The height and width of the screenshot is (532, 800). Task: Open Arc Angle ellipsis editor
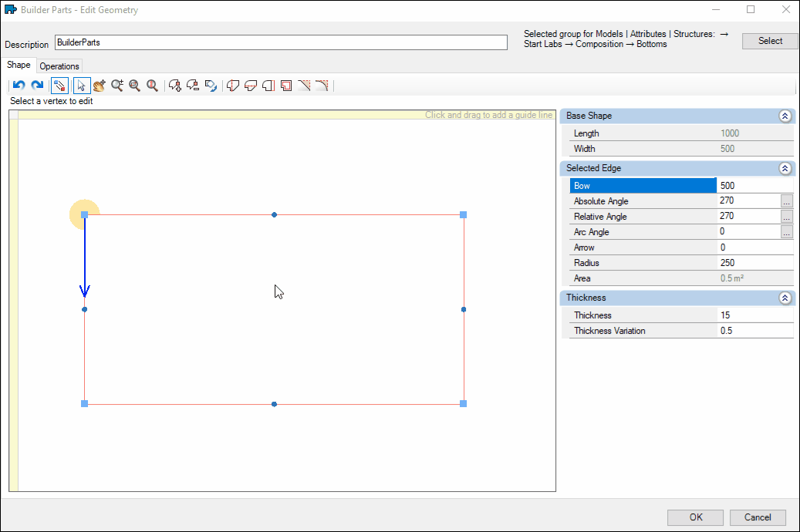point(787,232)
